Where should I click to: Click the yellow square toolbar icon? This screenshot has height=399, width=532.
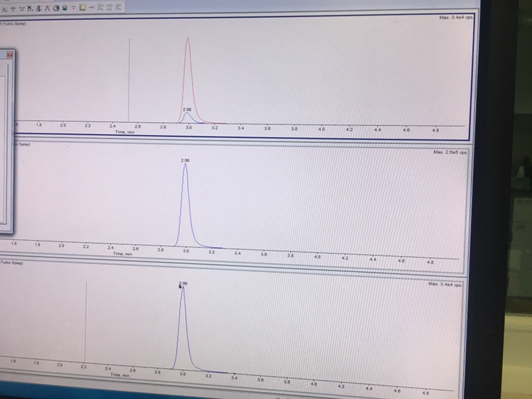[x=82, y=8]
